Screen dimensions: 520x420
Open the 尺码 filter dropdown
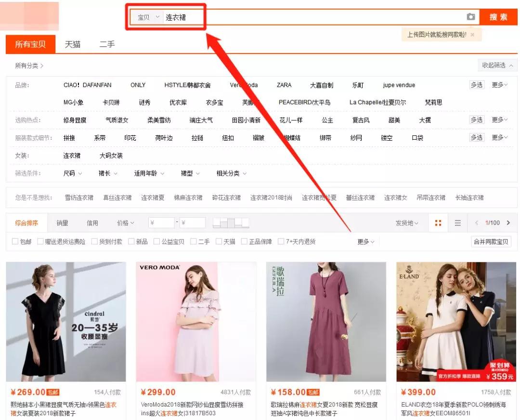pos(73,173)
